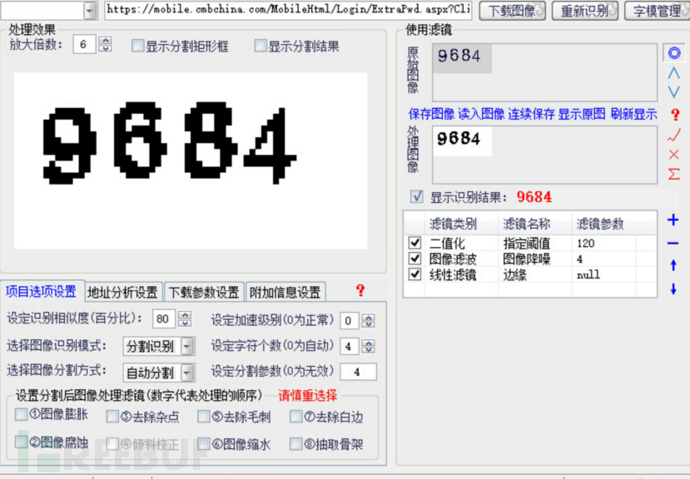Switch to 地址分析设置 tab
Screen dimensions: 690x479
click(122, 292)
